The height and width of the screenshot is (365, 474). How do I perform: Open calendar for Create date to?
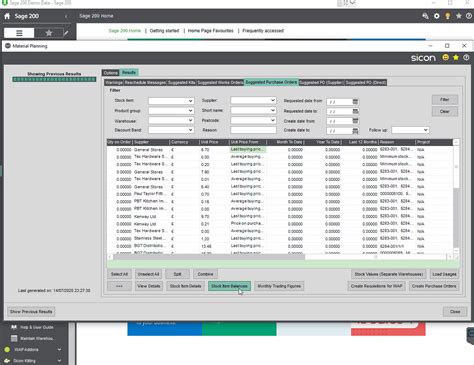[355, 131]
